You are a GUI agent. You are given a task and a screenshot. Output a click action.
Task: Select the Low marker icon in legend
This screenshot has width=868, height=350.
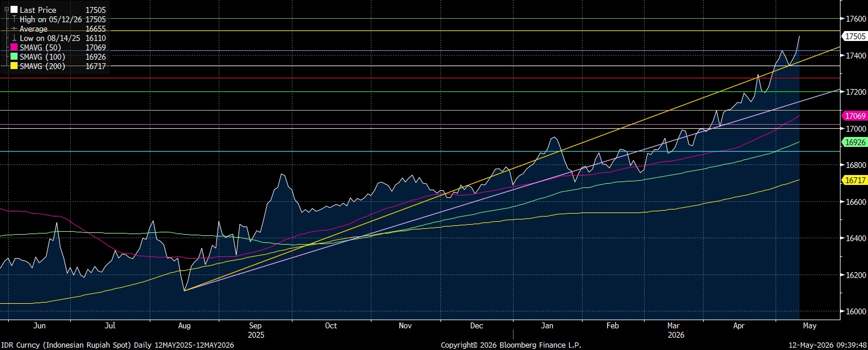click(x=14, y=38)
